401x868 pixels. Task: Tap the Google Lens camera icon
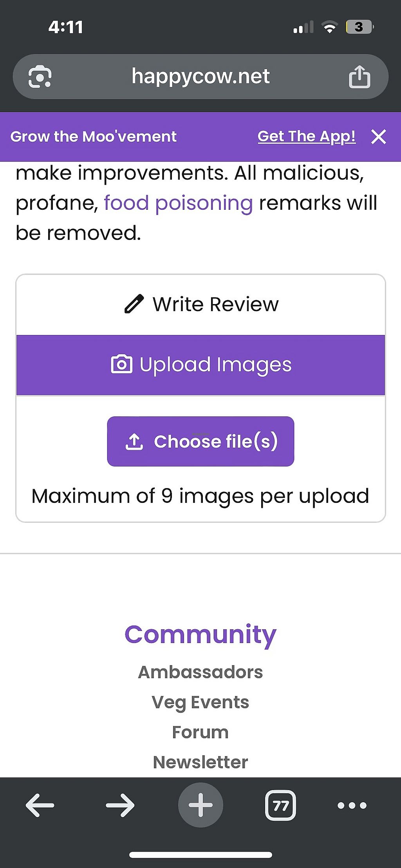click(40, 77)
